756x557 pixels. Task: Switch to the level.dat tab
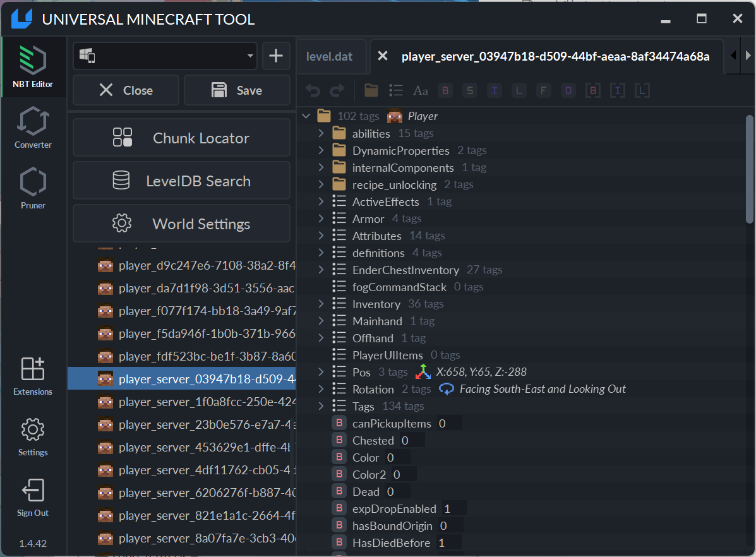click(329, 56)
